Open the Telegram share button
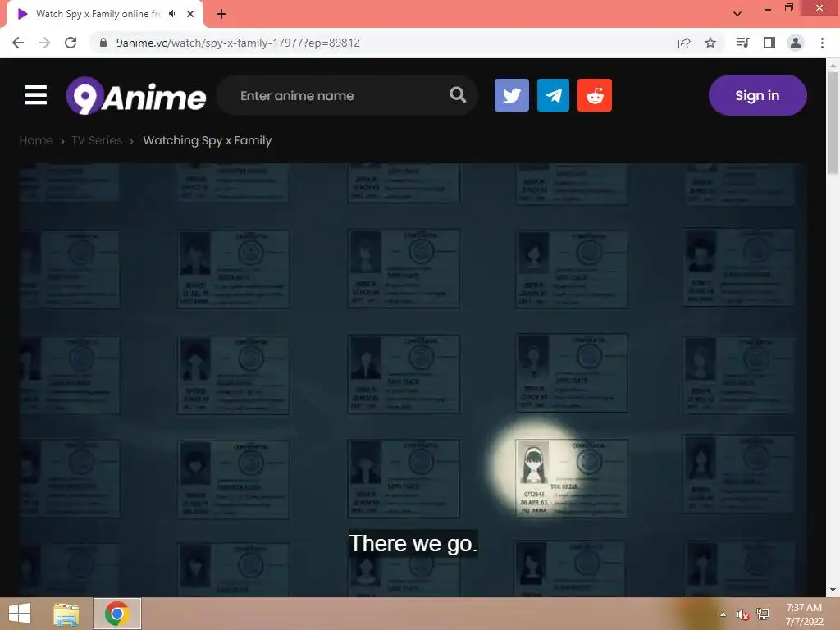This screenshot has height=630, width=840. [x=553, y=95]
